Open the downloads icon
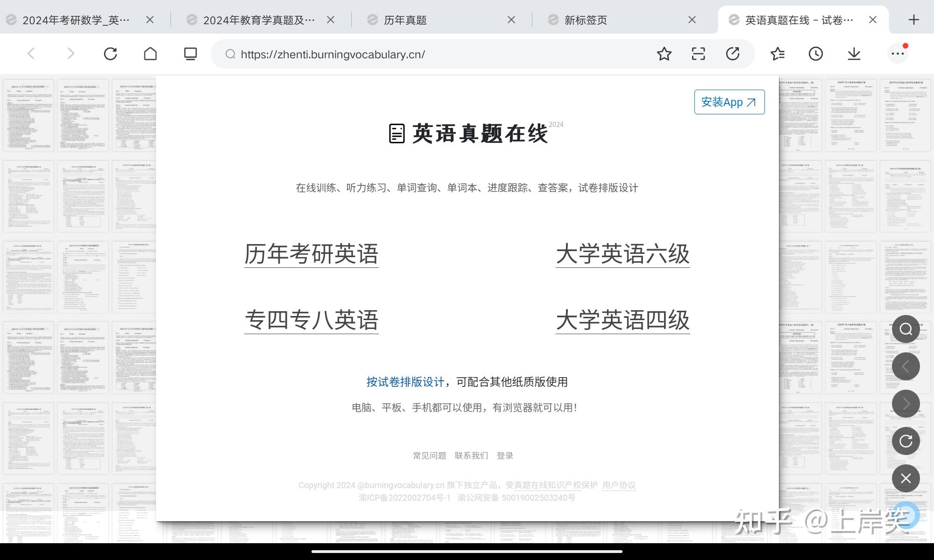This screenshot has height=560, width=934. 854,54
